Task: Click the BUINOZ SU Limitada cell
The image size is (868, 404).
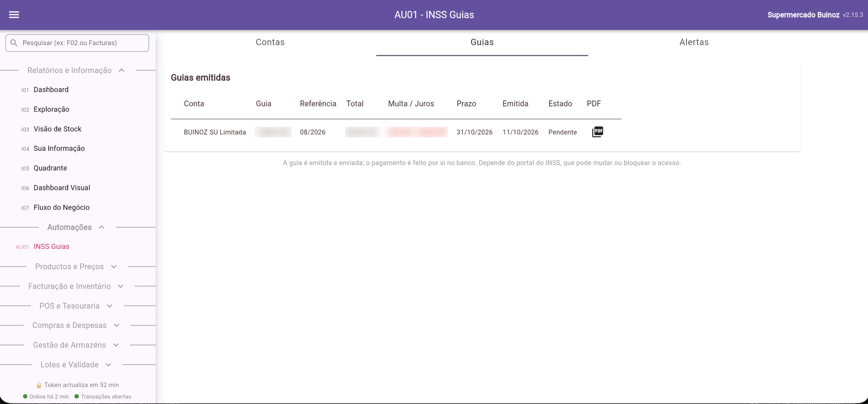Action: 215,132
